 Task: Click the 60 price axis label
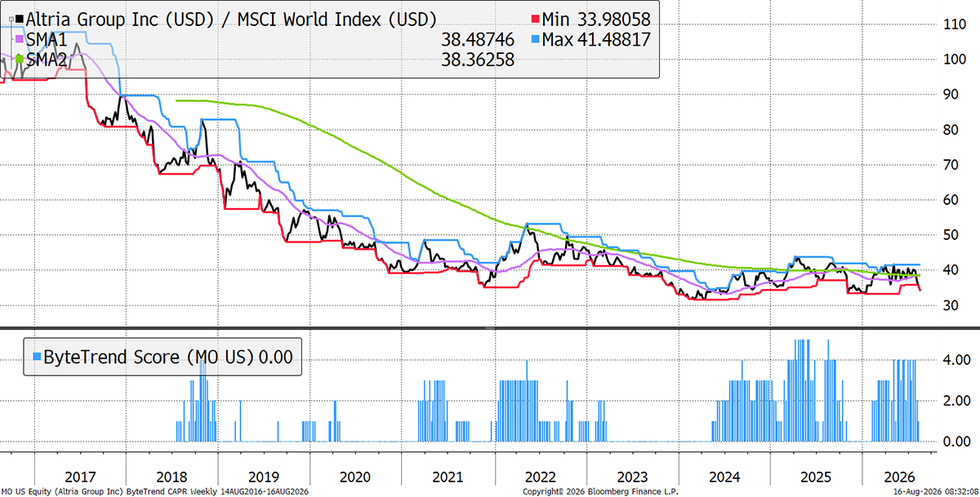[950, 200]
